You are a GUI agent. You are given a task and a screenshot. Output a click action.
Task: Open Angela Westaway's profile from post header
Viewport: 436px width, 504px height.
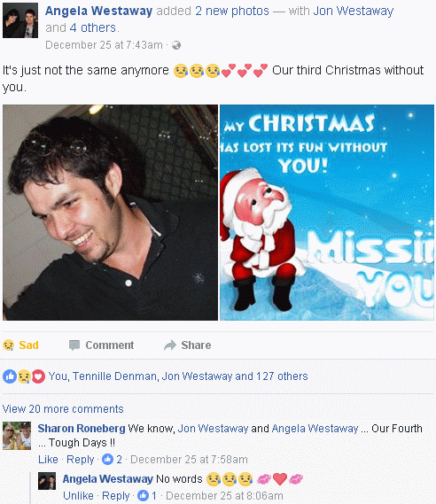98,11
